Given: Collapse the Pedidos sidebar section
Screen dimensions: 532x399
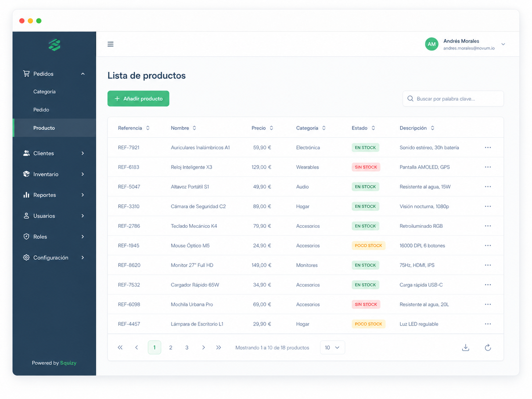Looking at the screenshot, I should 83,74.
